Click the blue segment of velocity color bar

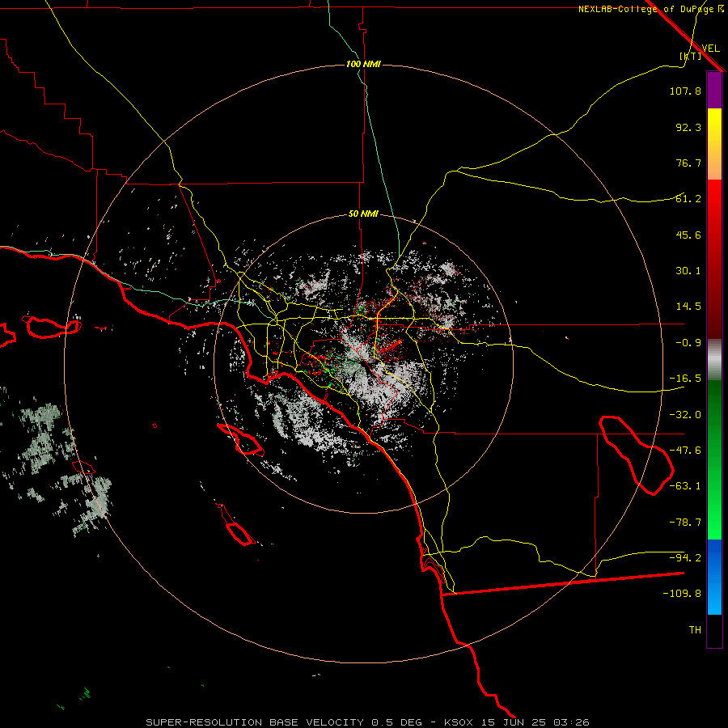point(714,577)
